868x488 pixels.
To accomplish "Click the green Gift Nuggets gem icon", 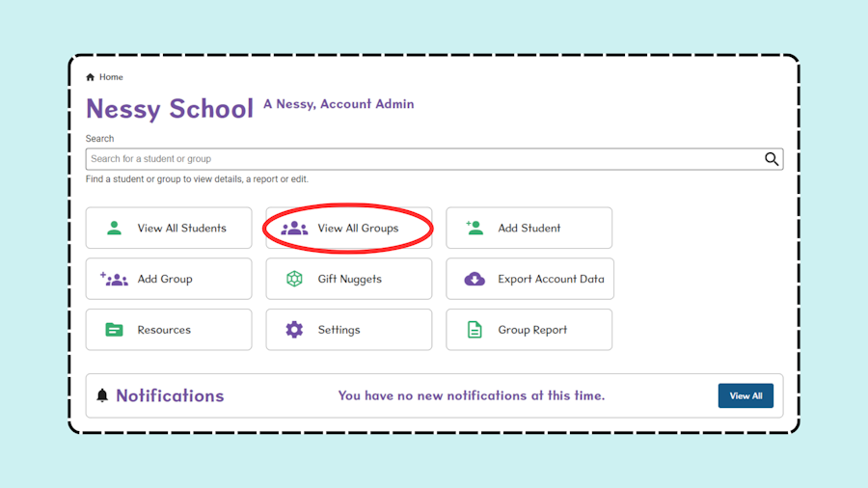I will (294, 279).
